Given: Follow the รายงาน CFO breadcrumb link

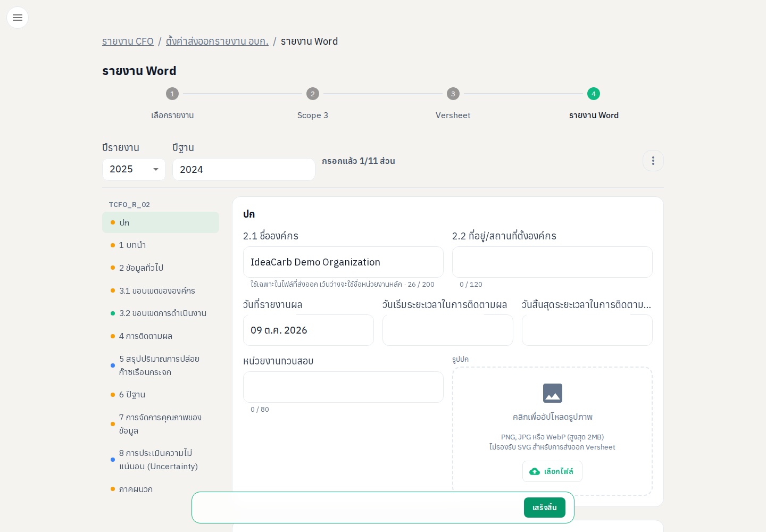Looking at the screenshot, I should pyautogui.click(x=128, y=41).
